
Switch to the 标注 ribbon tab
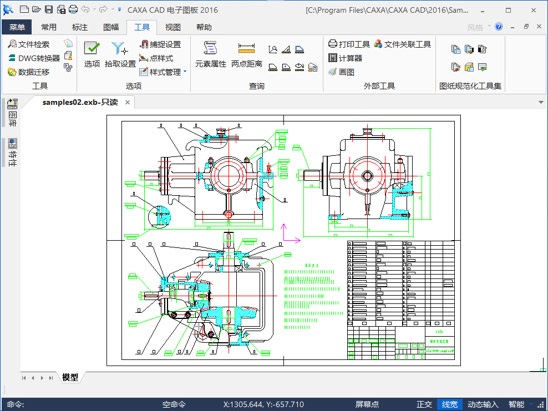79,27
